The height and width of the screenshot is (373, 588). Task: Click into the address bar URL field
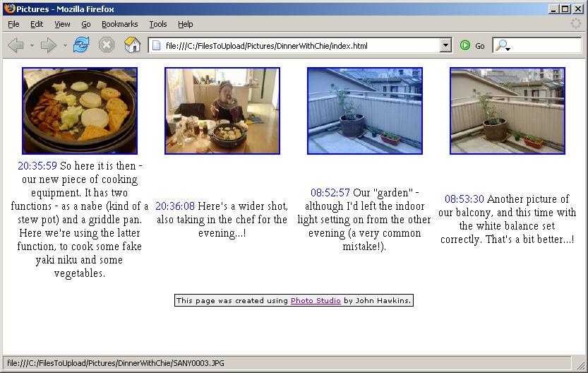tap(300, 46)
